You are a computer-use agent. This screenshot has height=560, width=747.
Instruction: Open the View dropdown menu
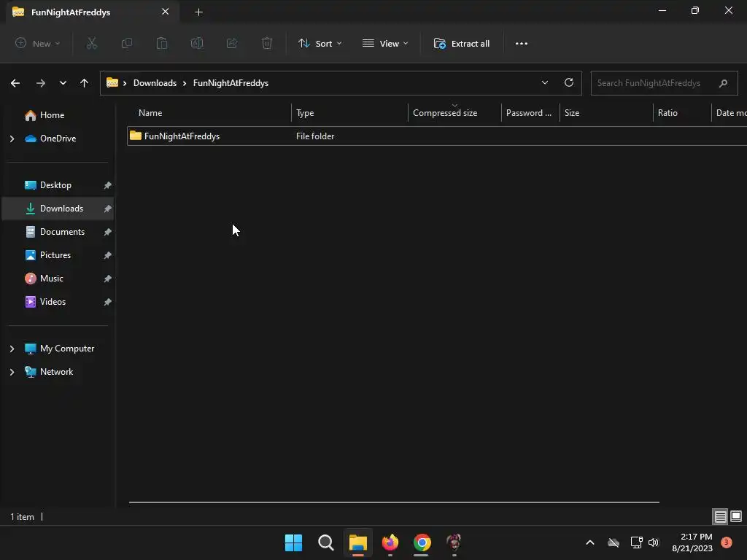385,43
